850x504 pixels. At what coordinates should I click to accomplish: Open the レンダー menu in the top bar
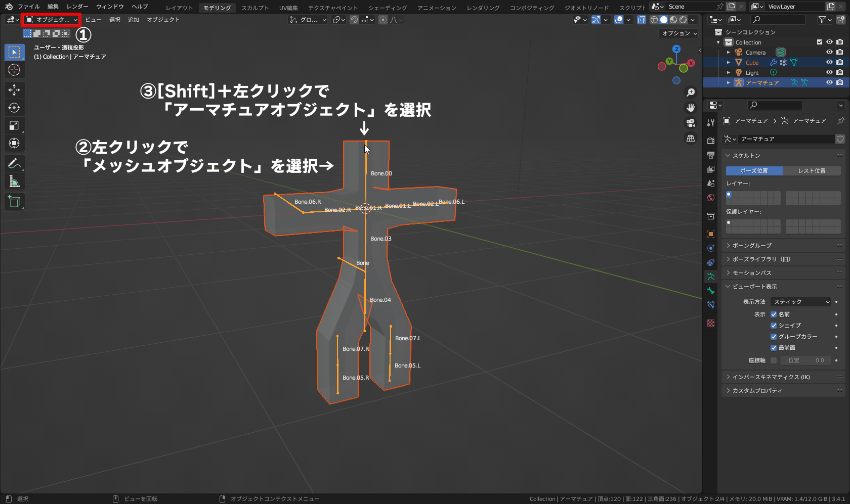tap(77, 7)
